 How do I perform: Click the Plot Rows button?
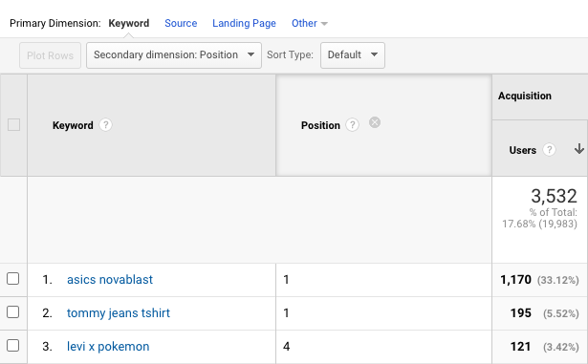50,55
